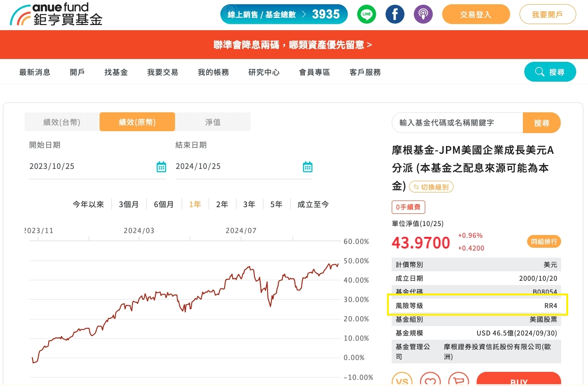Switch to 績效(台幣) tab

pos(62,122)
